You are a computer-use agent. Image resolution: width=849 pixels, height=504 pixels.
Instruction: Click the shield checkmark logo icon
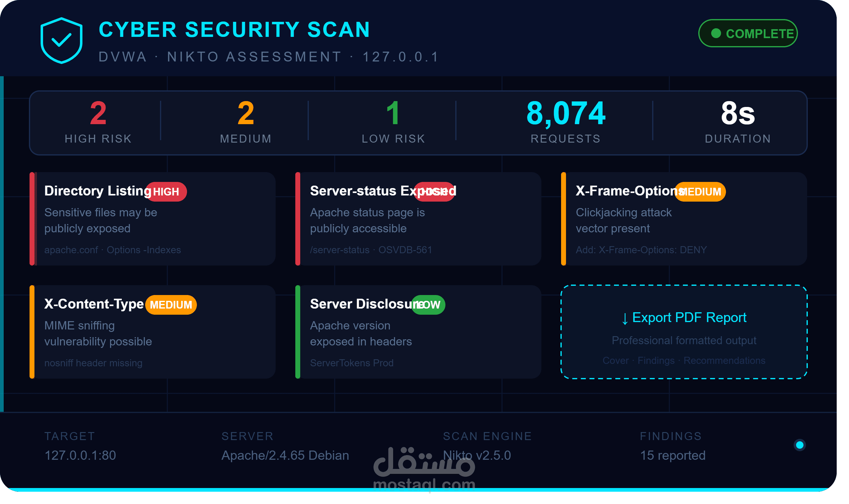(x=62, y=41)
